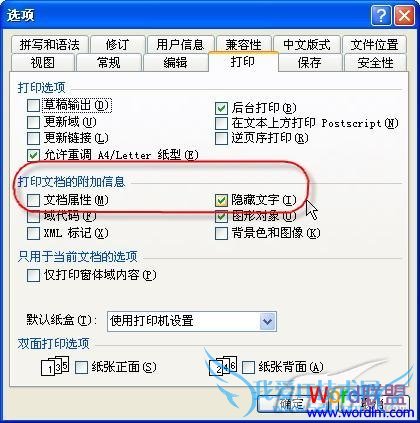Click the 使用打印机设置 combo box
This screenshot has width=420, height=423.
pyautogui.click(x=192, y=321)
